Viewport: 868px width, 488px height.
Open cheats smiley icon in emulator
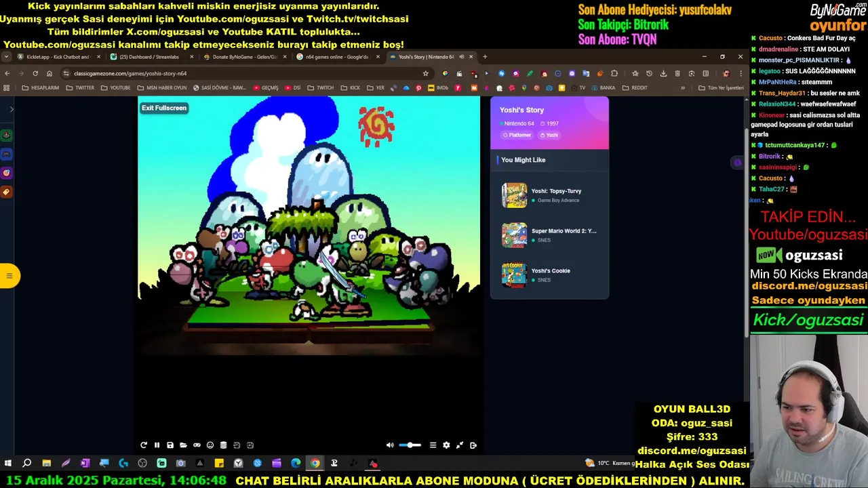[210, 445]
